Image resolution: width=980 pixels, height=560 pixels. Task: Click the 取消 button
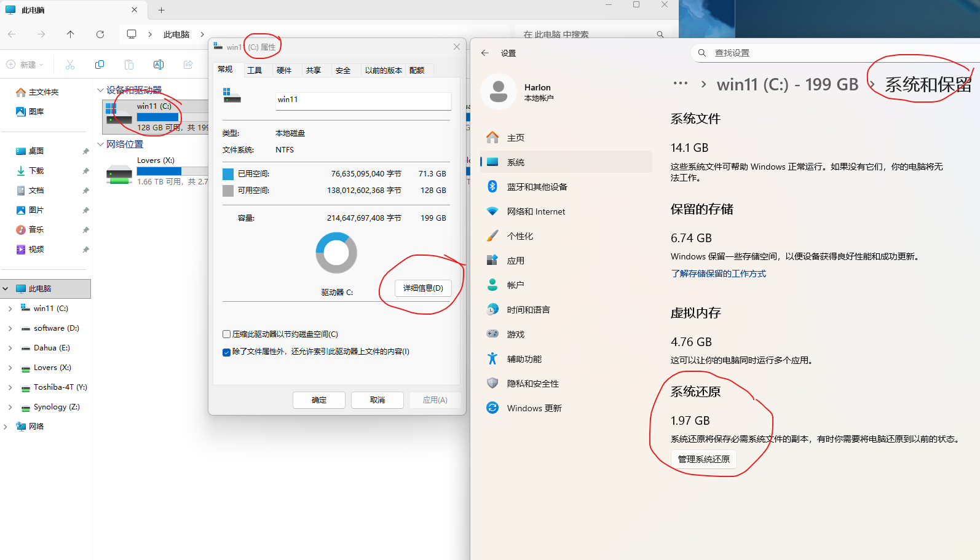point(377,400)
